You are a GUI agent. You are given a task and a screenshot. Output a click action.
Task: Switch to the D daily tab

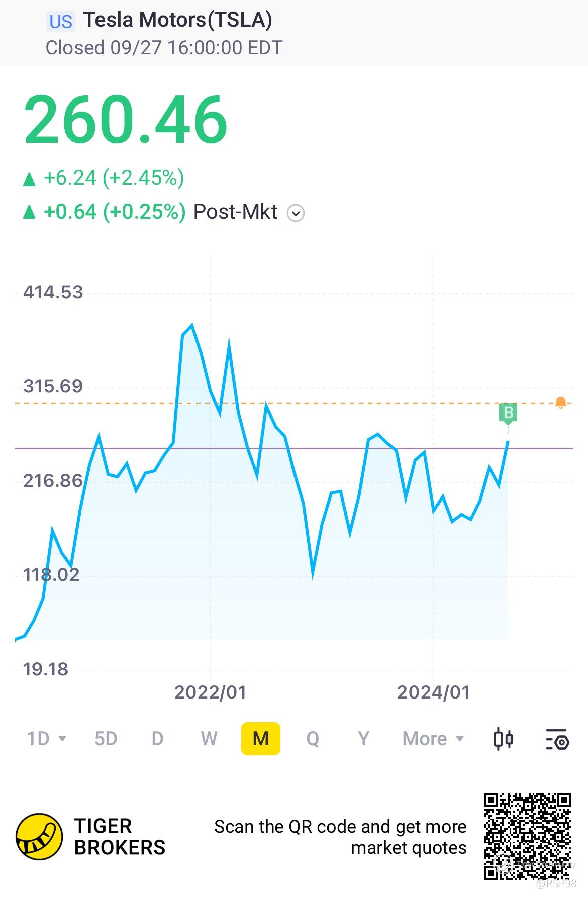[157, 739]
